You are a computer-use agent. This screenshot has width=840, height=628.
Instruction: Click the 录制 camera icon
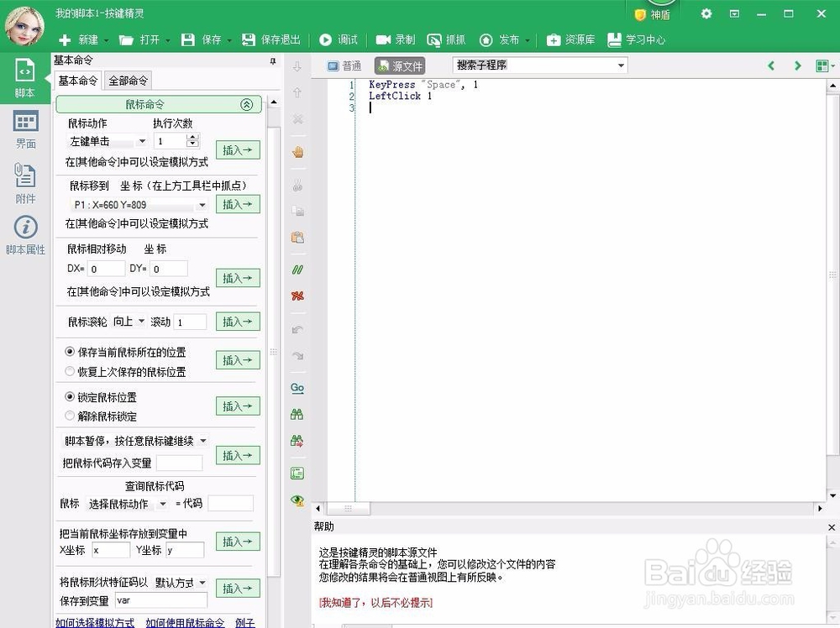coord(383,39)
